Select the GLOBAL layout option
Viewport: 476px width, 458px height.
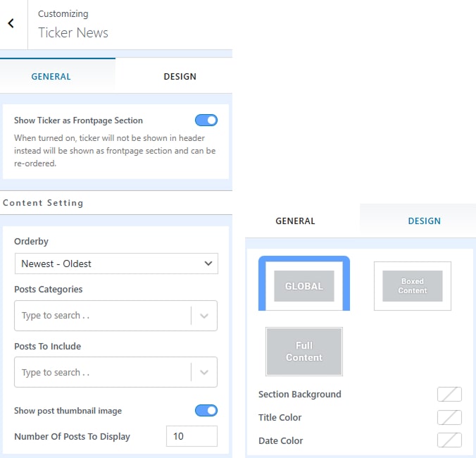(x=303, y=285)
